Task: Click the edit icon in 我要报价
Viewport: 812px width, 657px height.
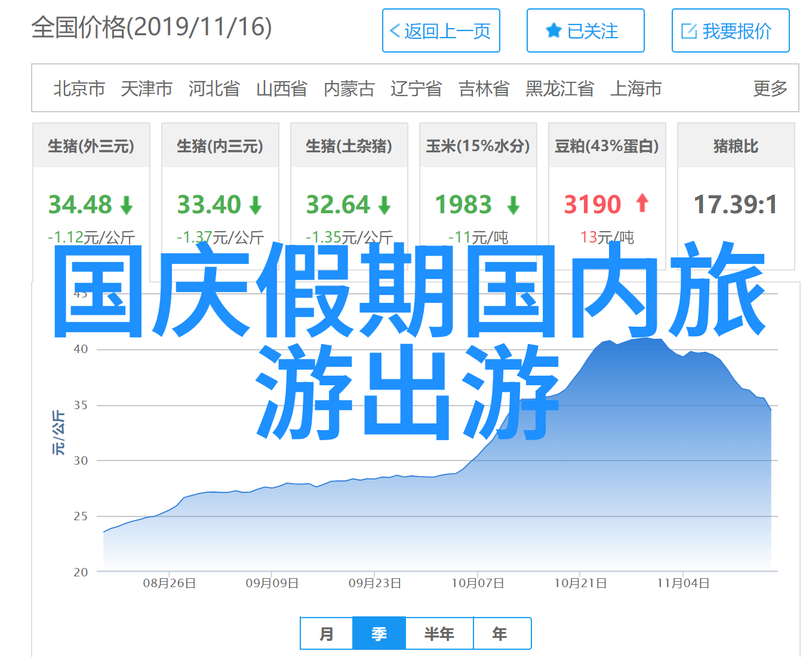Action: pyautogui.click(x=688, y=31)
